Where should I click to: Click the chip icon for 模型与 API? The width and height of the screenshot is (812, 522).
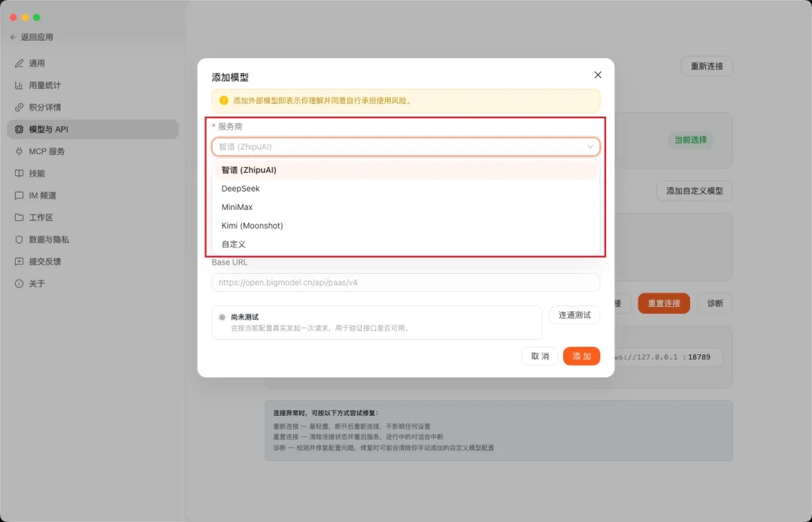(19, 129)
